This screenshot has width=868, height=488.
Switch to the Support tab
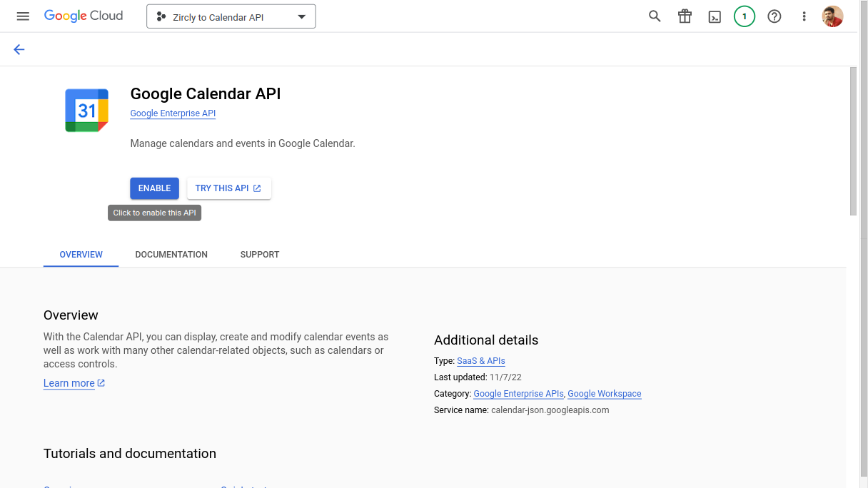tap(260, 255)
